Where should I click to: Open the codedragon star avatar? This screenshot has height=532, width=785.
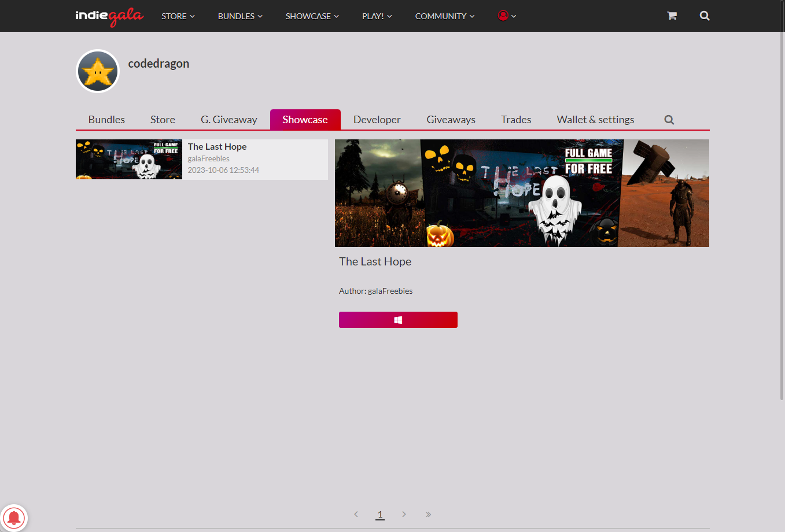(x=98, y=71)
